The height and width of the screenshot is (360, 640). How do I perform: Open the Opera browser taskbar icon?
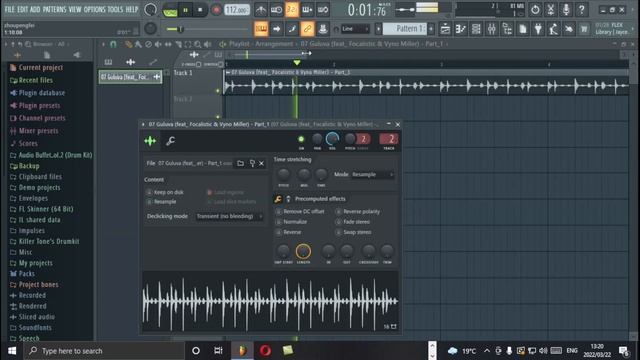pyautogui.click(x=265, y=351)
